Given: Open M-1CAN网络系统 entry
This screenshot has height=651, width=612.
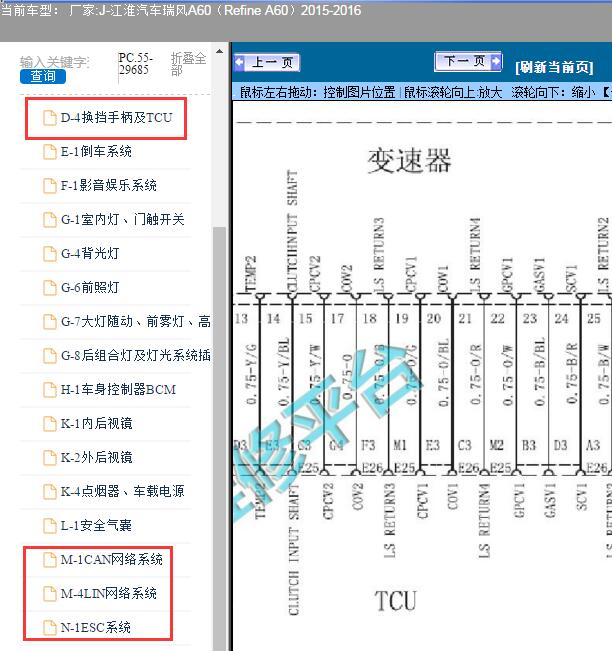Looking at the screenshot, I should tap(112, 560).
